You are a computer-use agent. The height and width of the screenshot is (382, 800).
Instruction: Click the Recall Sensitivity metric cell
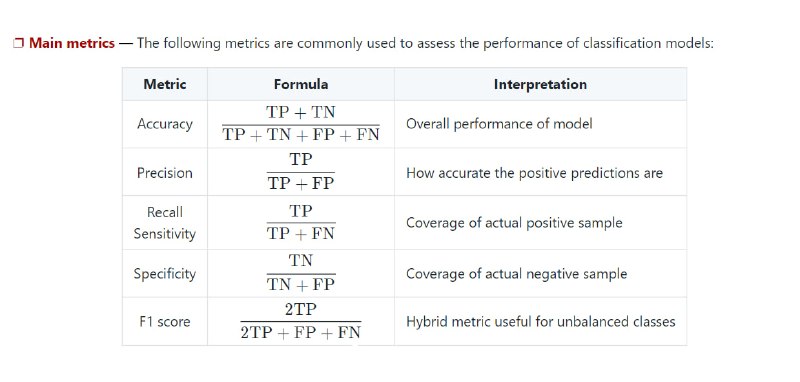(x=165, y=223)
